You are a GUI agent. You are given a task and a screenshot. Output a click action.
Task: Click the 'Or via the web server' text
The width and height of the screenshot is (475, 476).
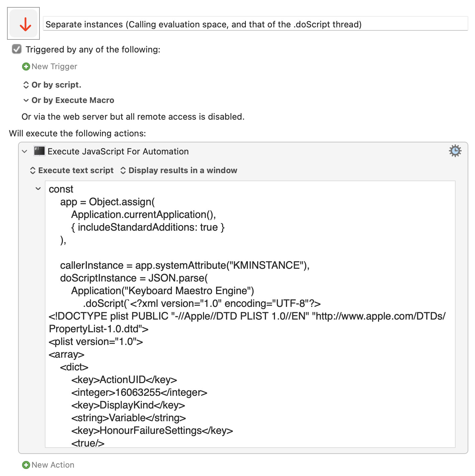[x=133, y=117]
